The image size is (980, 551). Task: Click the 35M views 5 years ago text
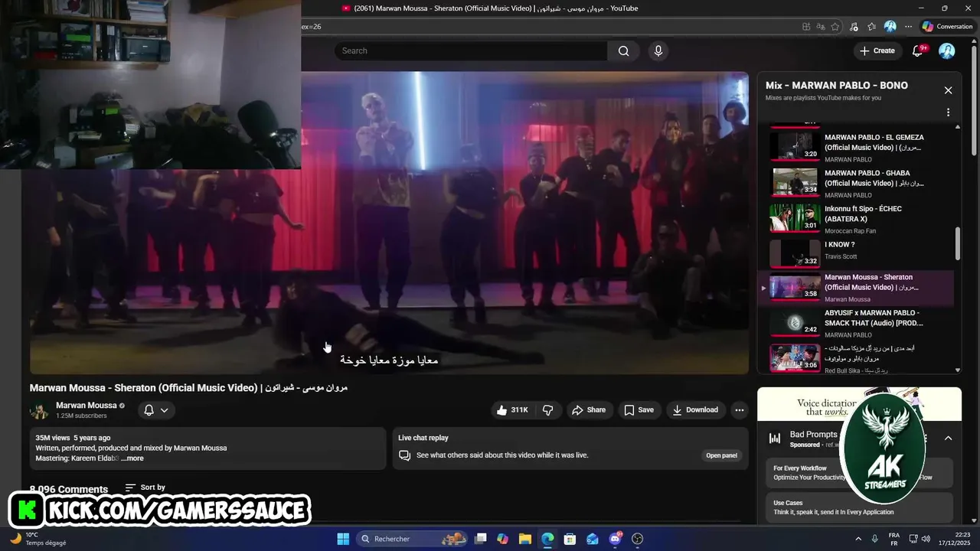click(x=73, y=438)
